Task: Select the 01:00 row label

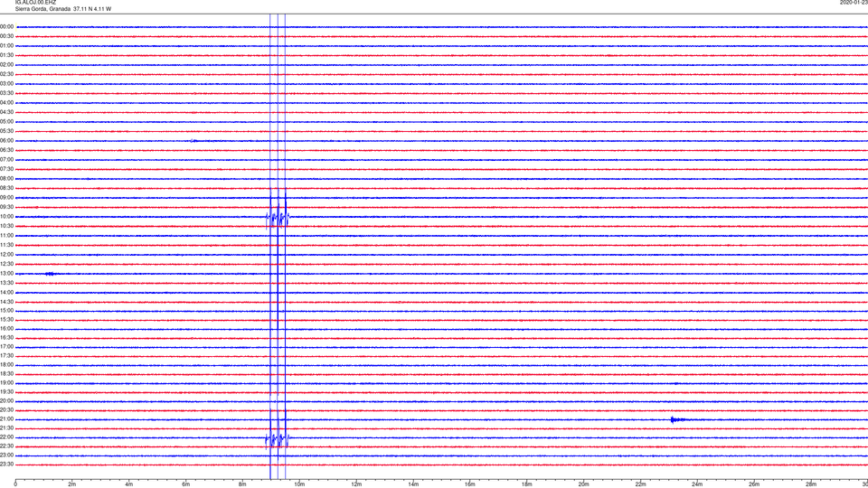Action: pos(6,46)
